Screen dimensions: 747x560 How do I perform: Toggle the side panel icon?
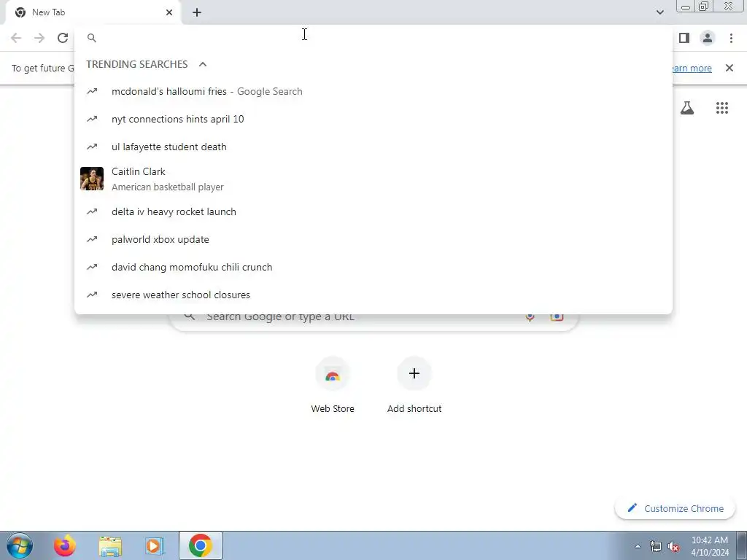[684, 38]
